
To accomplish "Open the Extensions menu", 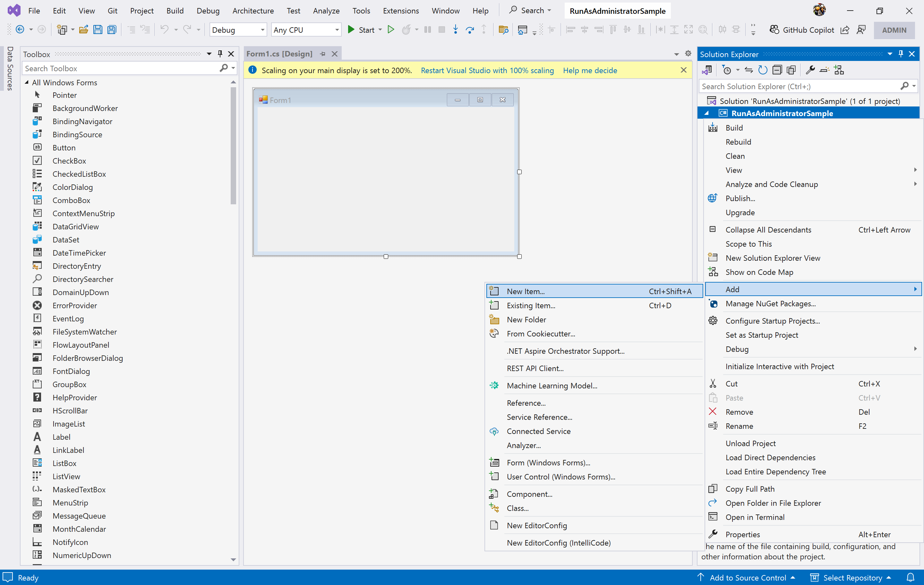I will pyautogui.click(x=401, y=10).
